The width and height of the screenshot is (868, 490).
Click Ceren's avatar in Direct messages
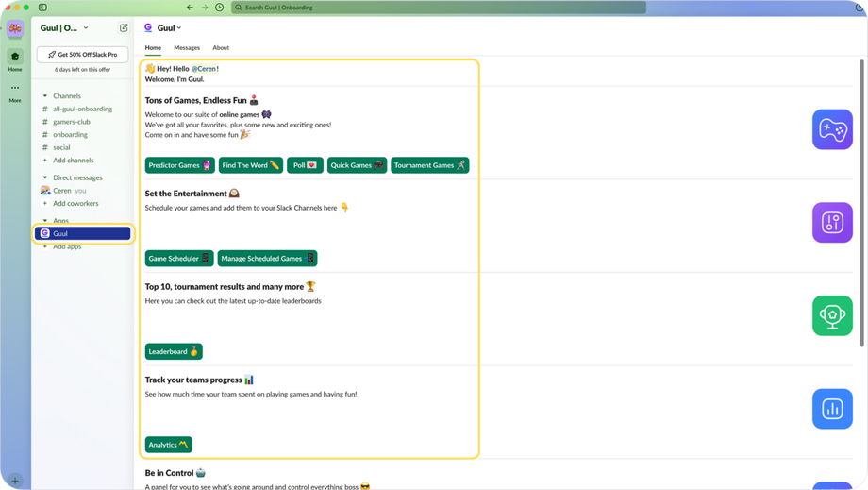pyautogui.click(x=45, y=191)
